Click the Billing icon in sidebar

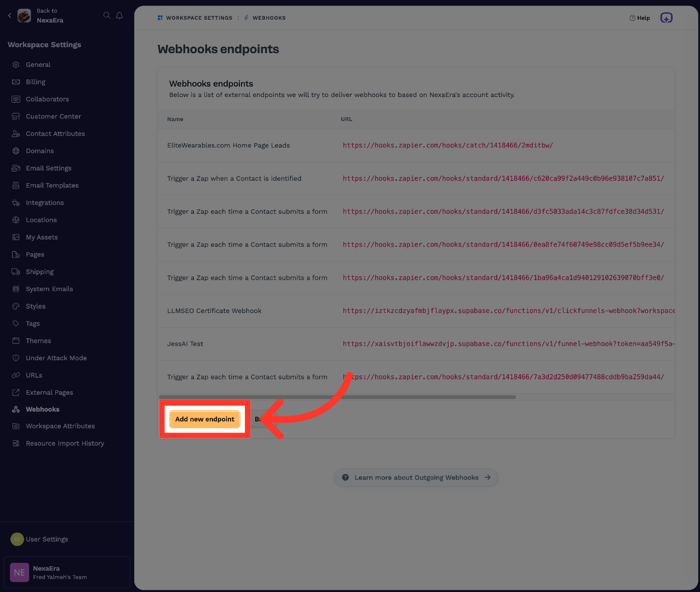(x=16, y=82)
